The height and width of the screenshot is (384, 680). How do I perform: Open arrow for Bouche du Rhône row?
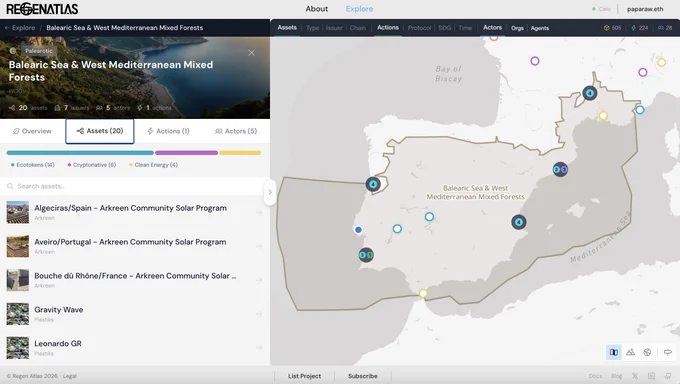point(259,280)
